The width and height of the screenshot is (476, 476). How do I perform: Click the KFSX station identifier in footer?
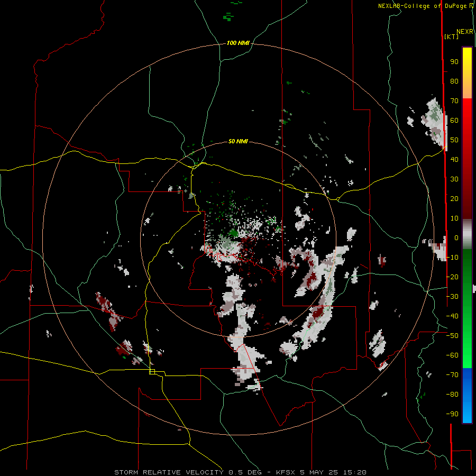tap(286, 472)
